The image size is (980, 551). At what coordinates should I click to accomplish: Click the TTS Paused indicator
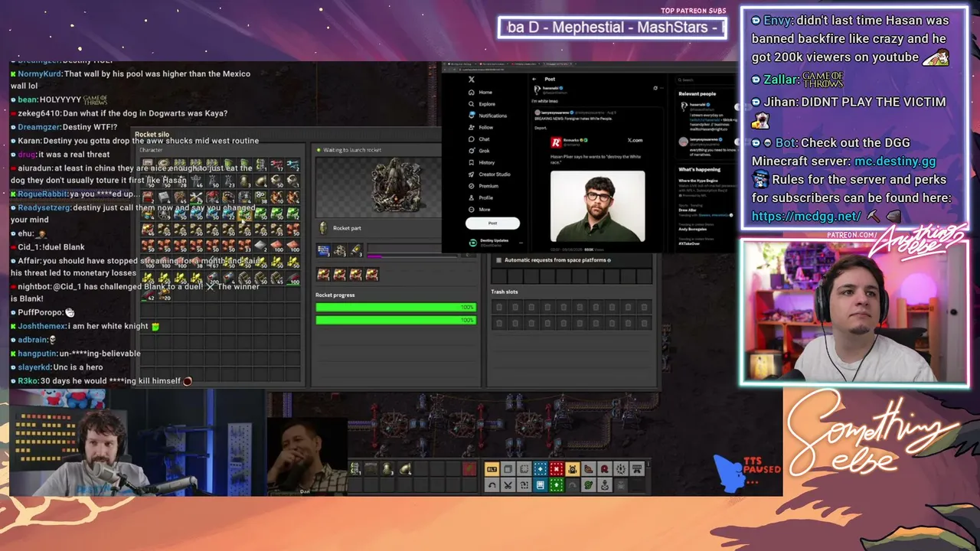coord(748,472)
